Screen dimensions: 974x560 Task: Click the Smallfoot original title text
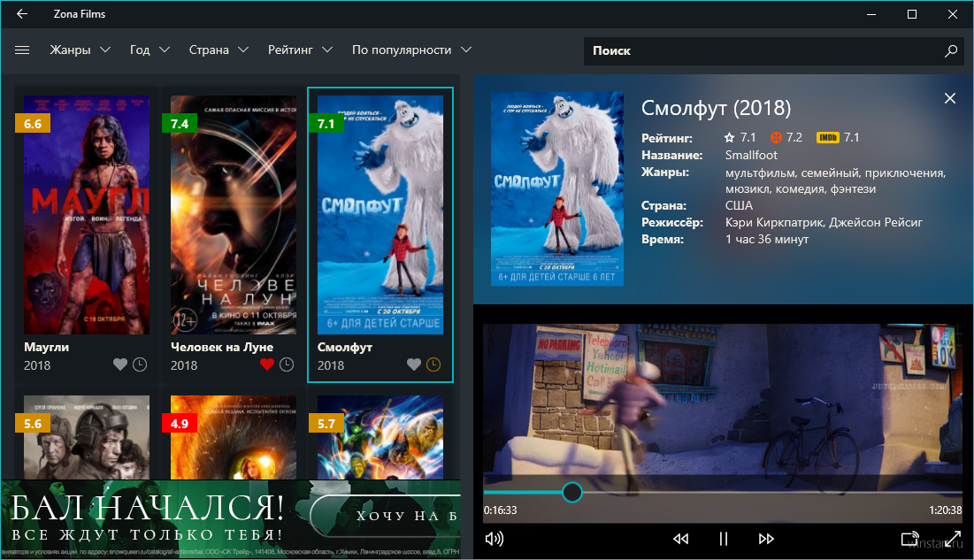(751, 156)
